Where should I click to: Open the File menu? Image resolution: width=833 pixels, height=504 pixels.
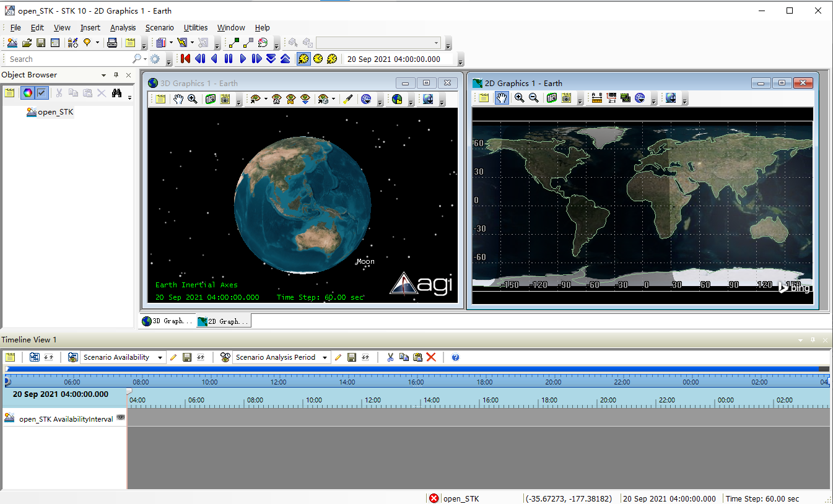click(x=15, y=28)
